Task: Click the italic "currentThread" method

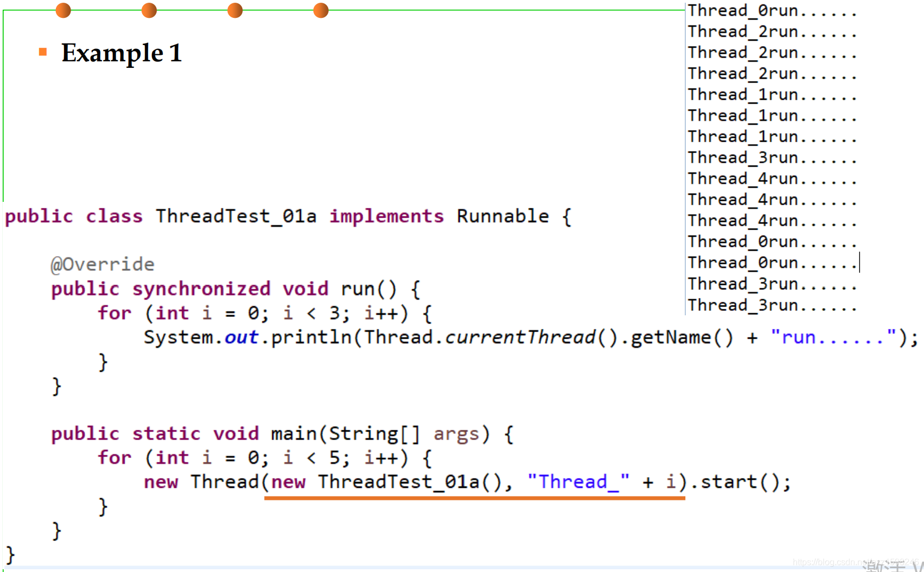Action: (520, 338)
